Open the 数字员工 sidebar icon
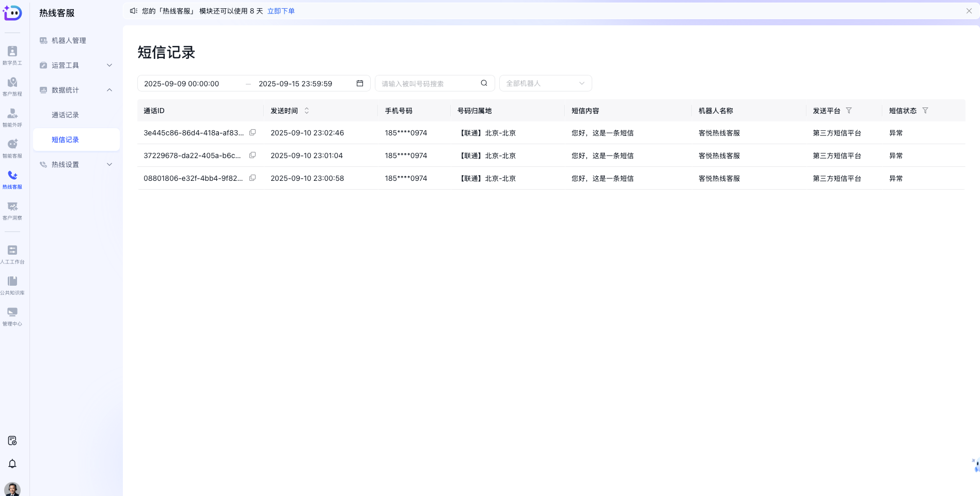The width and height of the screenshot is (980, 496). tap(12, 55)
